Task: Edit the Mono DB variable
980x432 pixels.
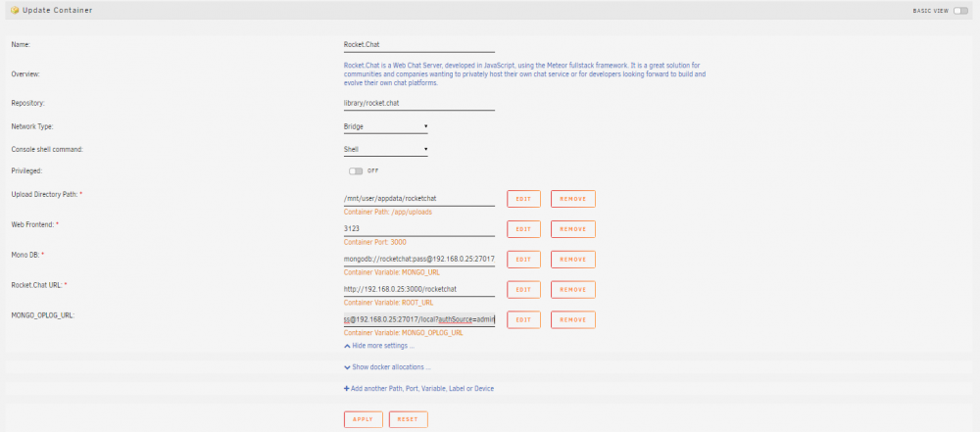Action: coord(523,259)
